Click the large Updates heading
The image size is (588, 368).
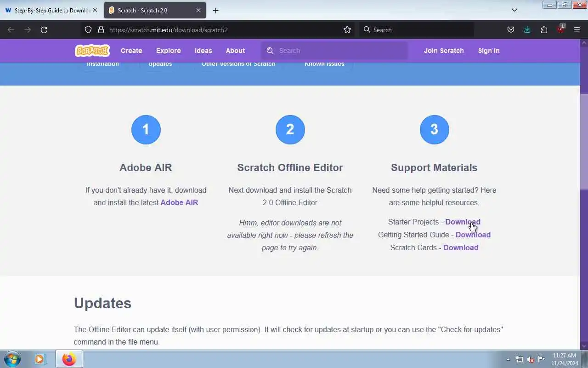[102, 303]
